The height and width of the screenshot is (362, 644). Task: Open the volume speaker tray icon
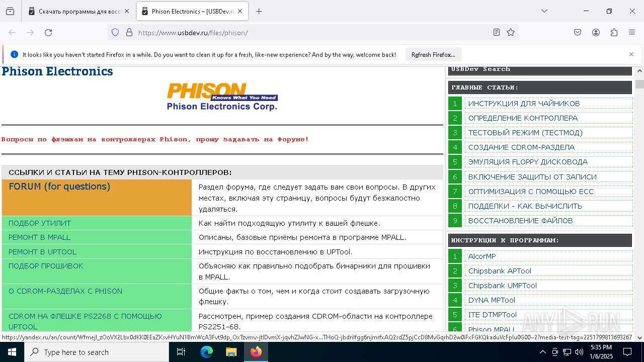click(579, 352)
